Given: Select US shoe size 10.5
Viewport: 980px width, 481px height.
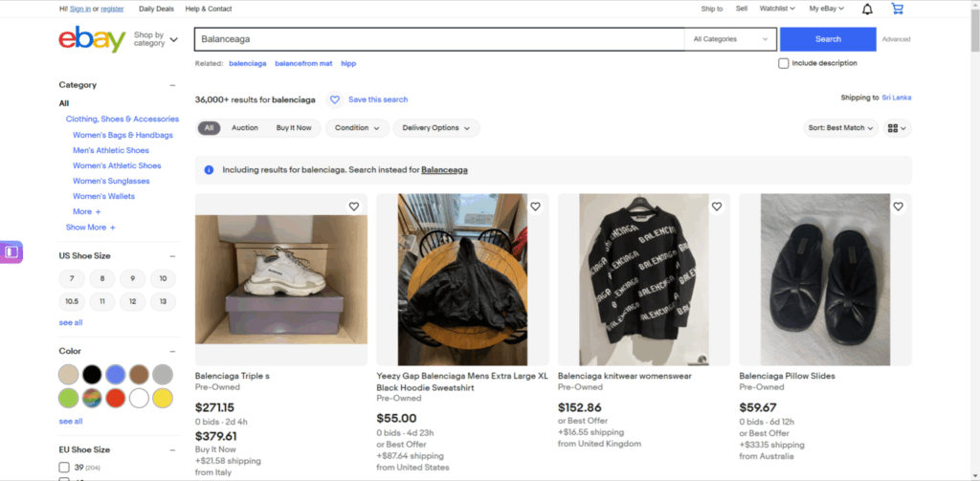Looking at the screenshot, I should pyautogui.click(x=72, y=301).
